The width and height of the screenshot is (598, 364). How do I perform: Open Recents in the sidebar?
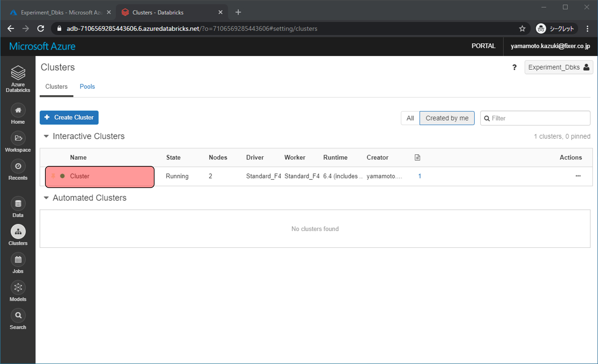[x=18, y=170]
